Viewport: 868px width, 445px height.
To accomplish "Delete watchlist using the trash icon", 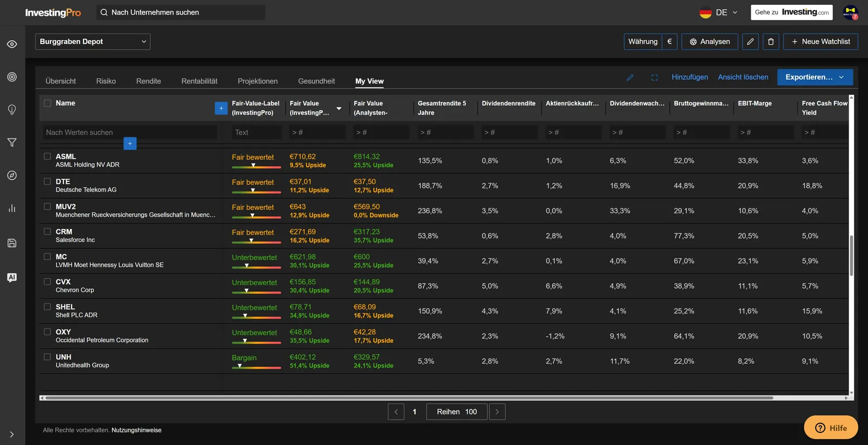I will point(771,42).
